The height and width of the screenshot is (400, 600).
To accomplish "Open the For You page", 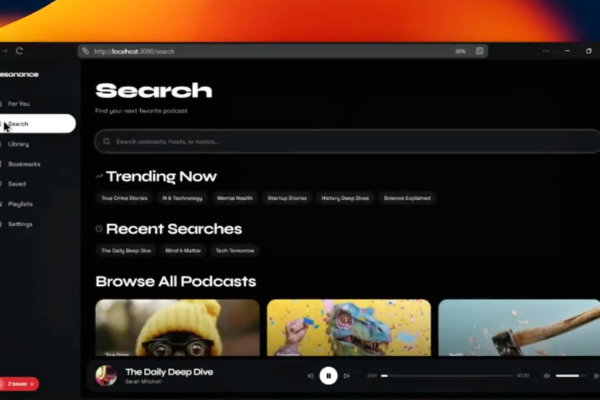I will click(x=19, y=104).
